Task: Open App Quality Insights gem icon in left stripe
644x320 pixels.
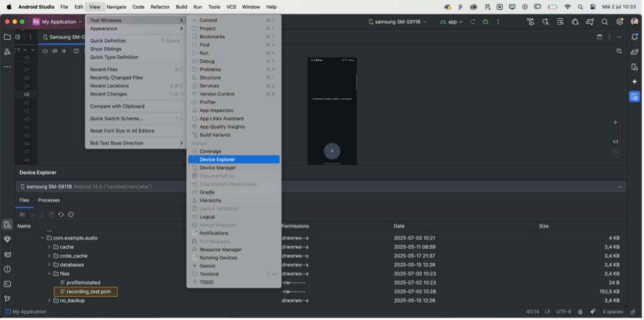Action: [7, 239]
